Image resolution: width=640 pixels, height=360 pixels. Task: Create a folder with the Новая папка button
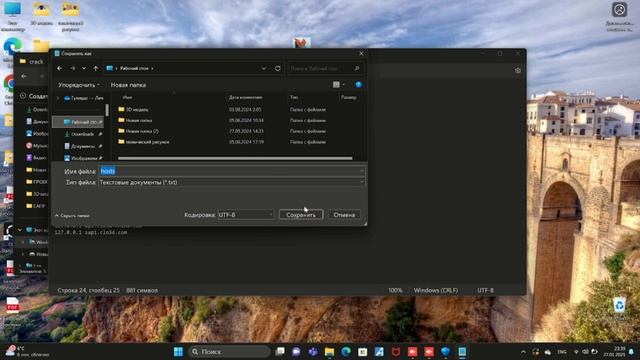coord(128,85)
